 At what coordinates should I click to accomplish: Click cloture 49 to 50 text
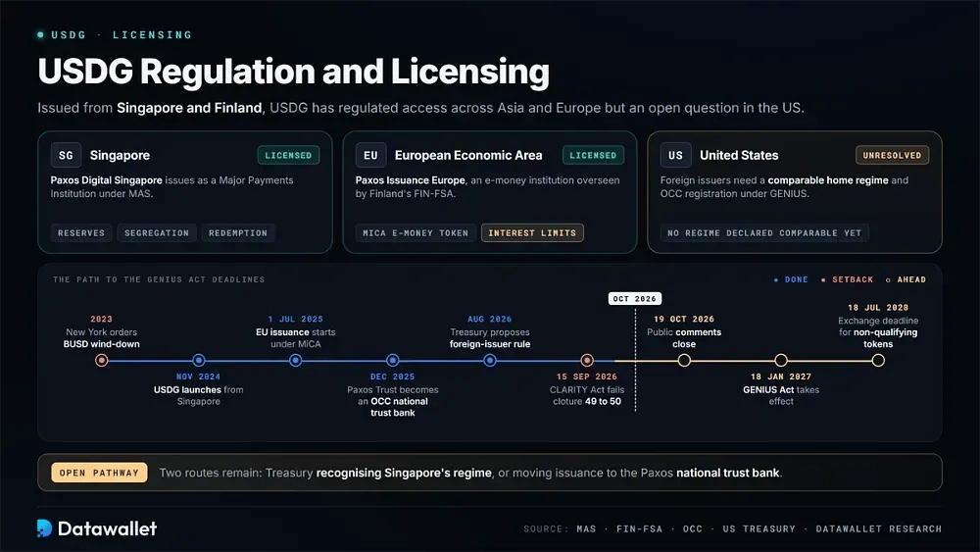click(x=587, y=401)
